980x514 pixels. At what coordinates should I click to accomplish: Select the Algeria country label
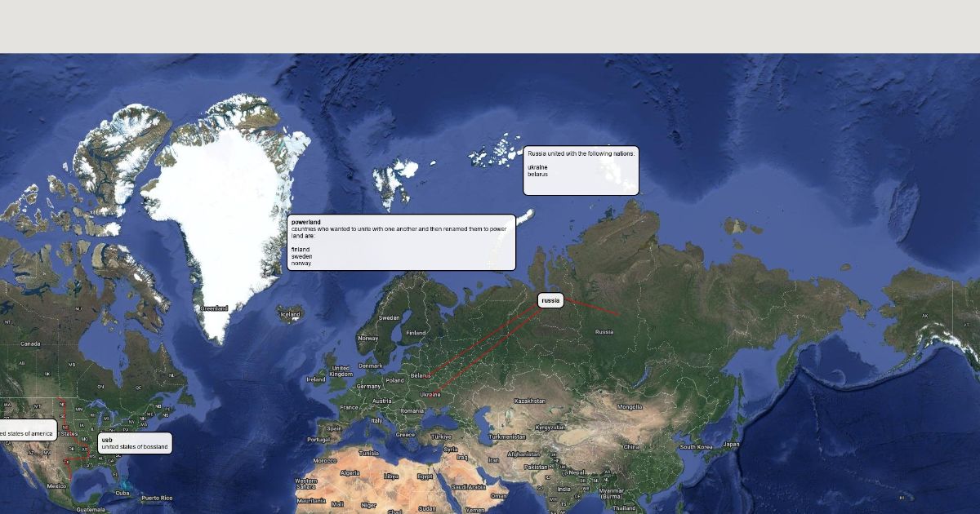tap(350, 473)
